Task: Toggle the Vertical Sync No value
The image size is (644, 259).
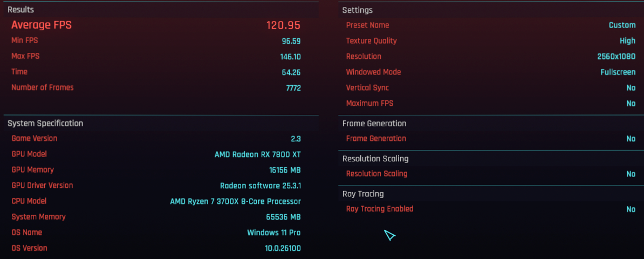Action: (631, 88)
